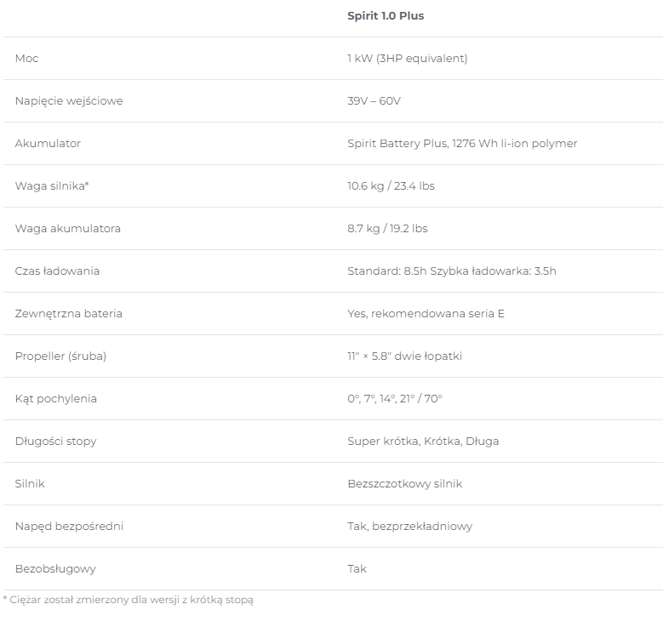The width and height of the screenshot is (663, 644).
Task: Click the Super krótka, Krótka, Długa value
Action: (423, 442)
